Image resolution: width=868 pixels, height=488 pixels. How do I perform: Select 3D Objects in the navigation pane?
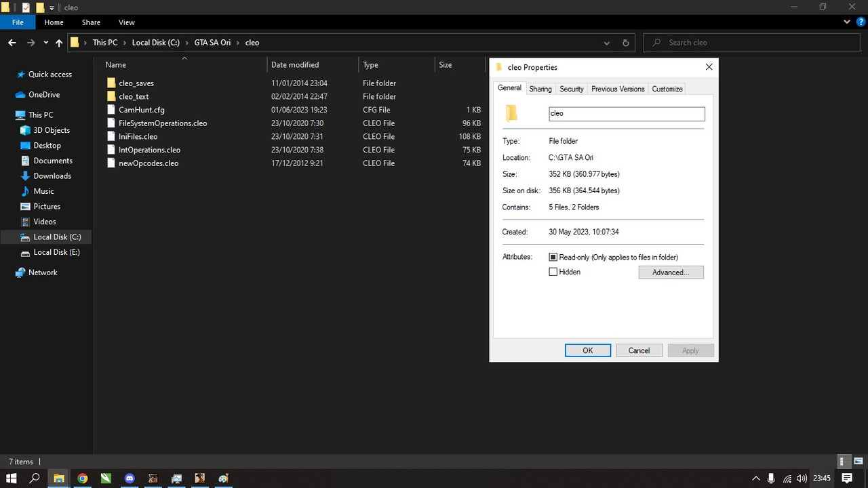(52, 130)
